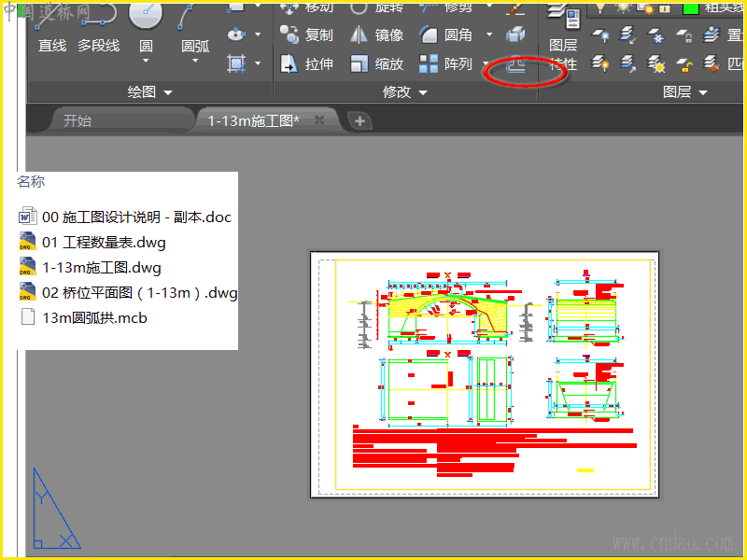Select file 13m圆弧拱.mcb
Screen dimensions: 747x560
(x=83, y=317)
